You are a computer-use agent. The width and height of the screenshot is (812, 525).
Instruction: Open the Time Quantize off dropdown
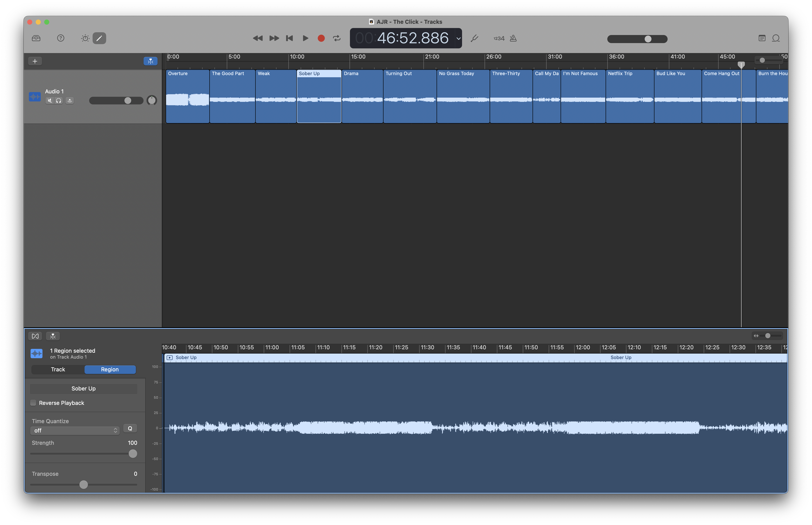coord(75,431)
